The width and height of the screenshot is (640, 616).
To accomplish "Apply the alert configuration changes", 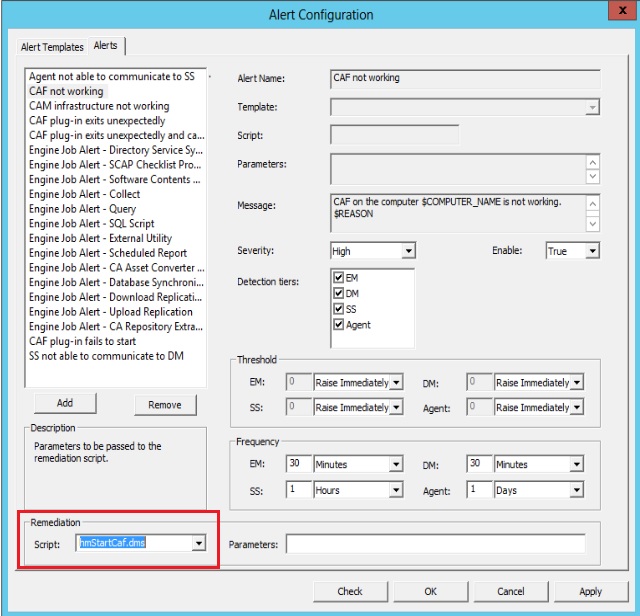I will [590, 591].
